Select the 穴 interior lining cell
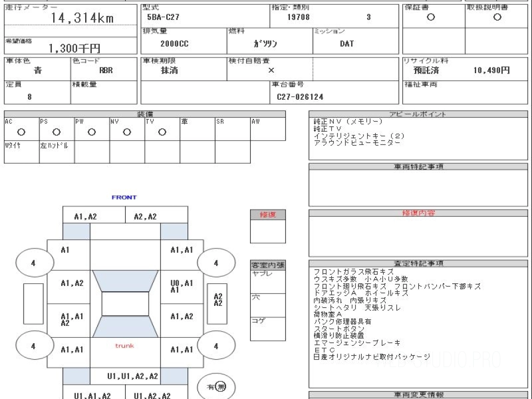Viewport: 532px width, 399px height. [268, 305]
